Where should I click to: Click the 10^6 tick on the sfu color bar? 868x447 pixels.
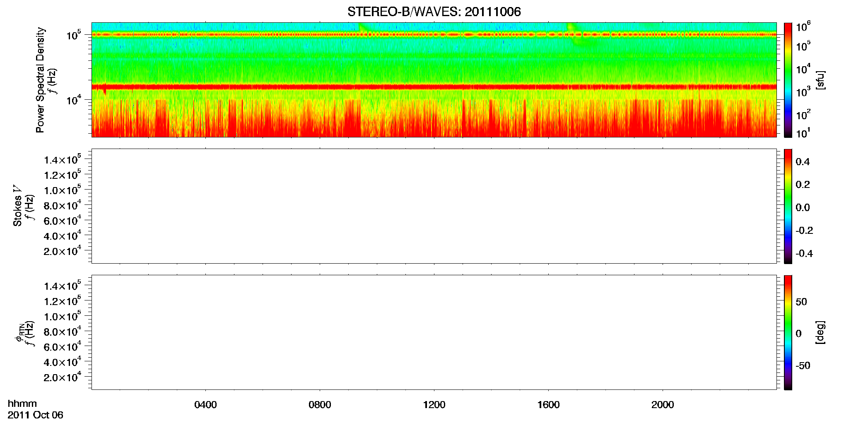tap(803, 27)
